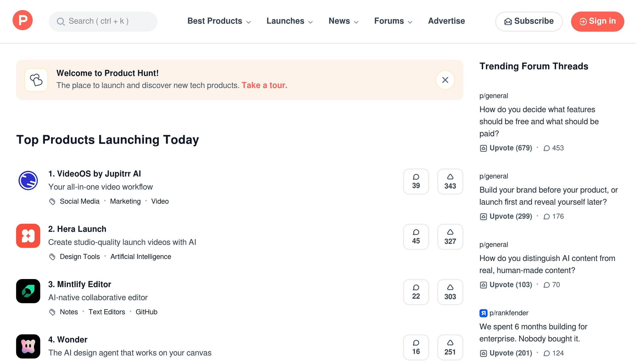Click the Product Hunt logo
The width and height of the screenshot is (644, 362).
23,20
